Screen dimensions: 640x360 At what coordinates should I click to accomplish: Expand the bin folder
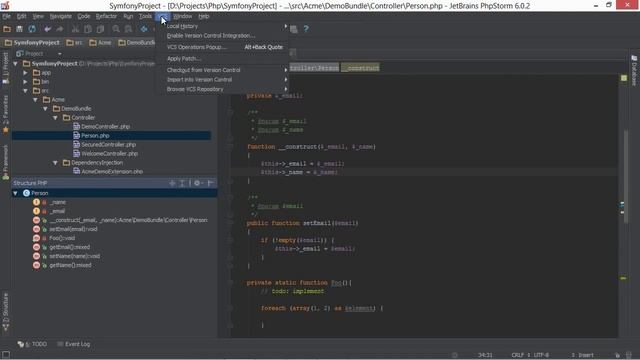tap(25, 82)
